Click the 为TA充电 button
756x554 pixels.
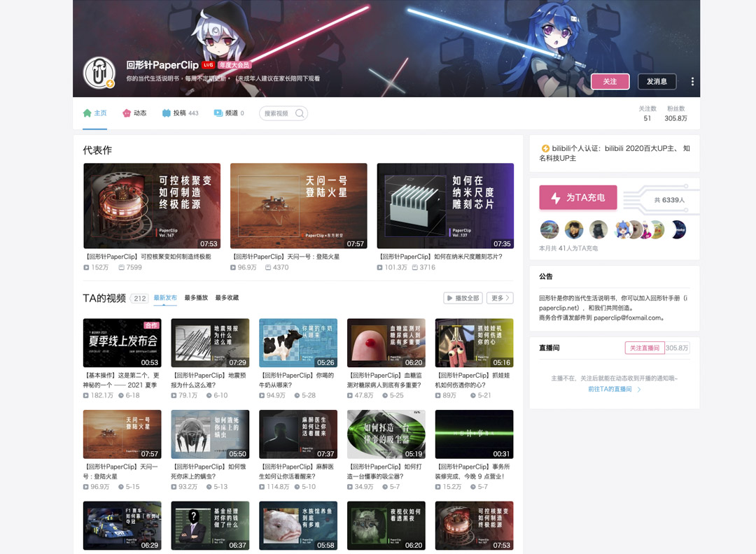(578, 197)
